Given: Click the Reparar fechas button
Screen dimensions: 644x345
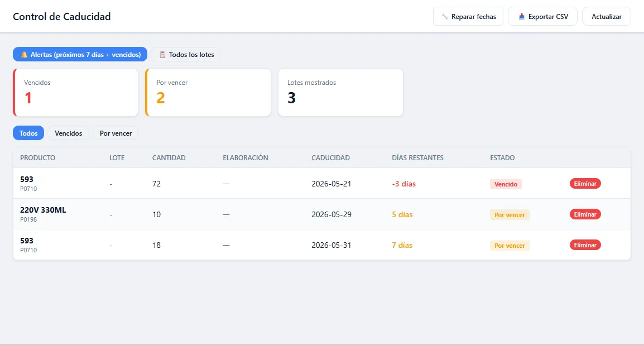Looking at the screenshot, I should point(468,16).
